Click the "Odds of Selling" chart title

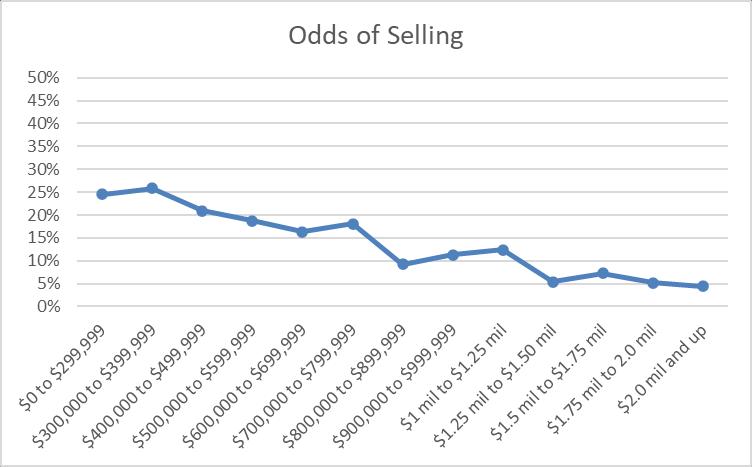(376, 36)
